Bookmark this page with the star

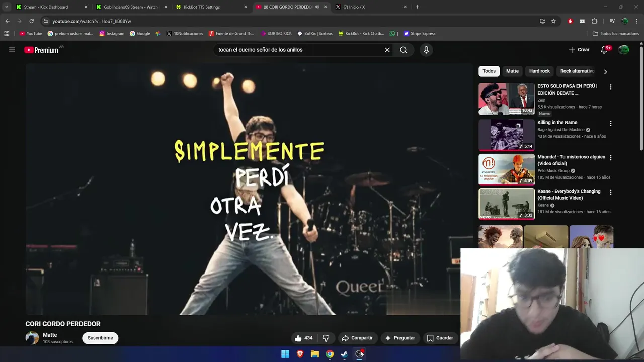coord(553,21)
